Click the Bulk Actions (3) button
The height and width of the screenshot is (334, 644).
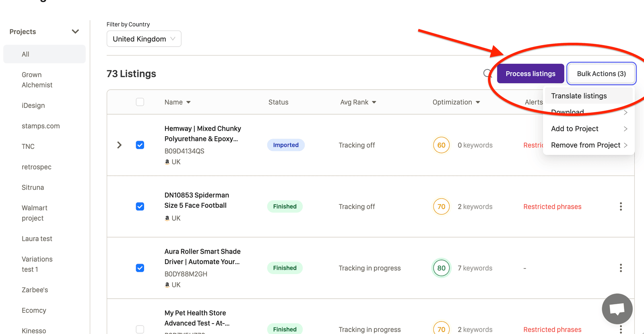click(x=601, y=74)
